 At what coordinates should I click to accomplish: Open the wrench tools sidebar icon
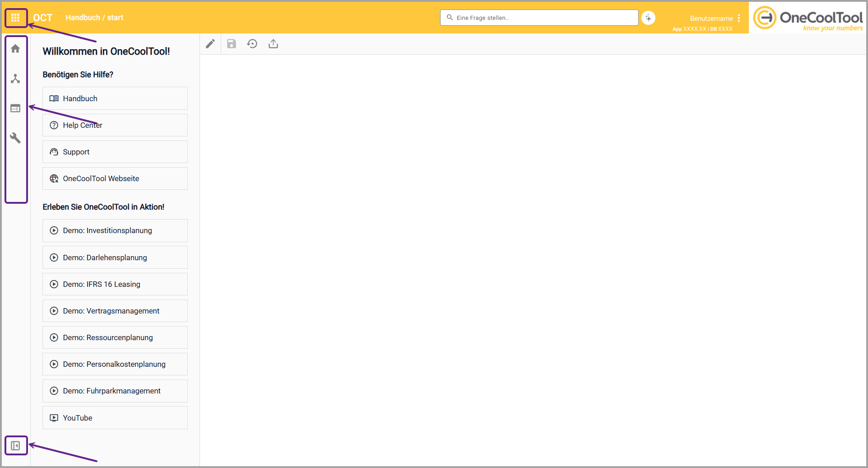pyautogui.click(x=15, y=138)
